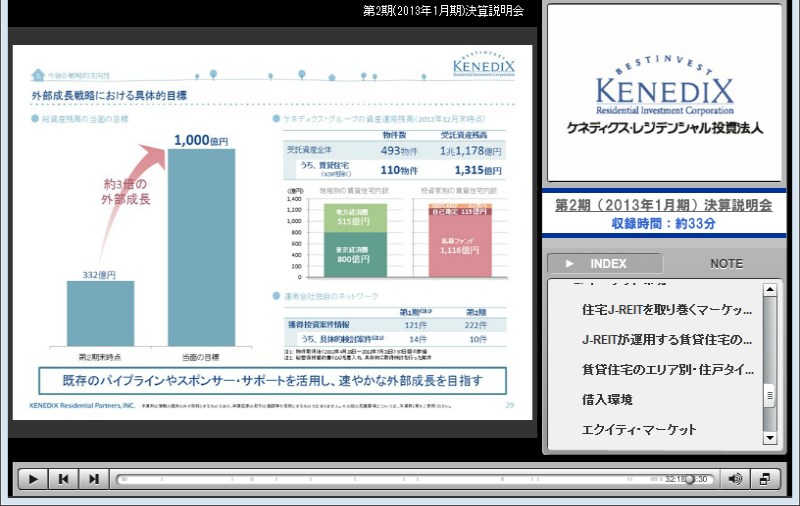Screen dimensions: 800x506
Task: Click the 収録時間：約33分 text
Action: (x=663, y=223)
